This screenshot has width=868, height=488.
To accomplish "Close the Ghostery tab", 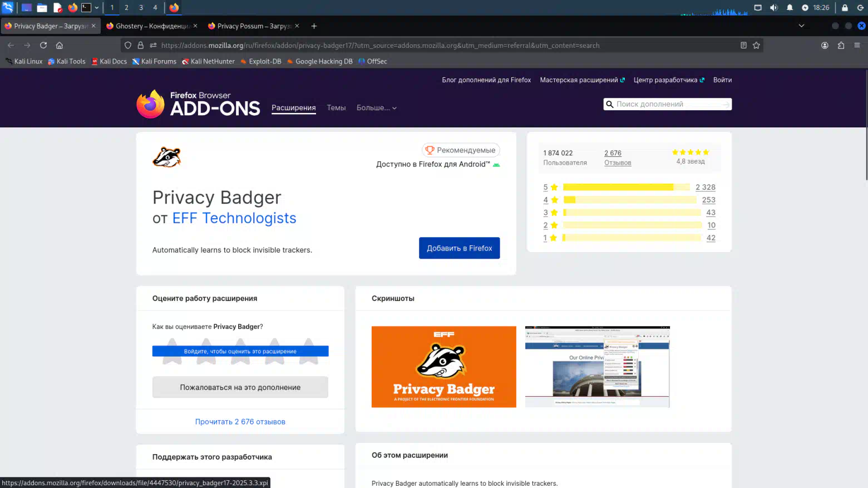I will coord(195,26).
